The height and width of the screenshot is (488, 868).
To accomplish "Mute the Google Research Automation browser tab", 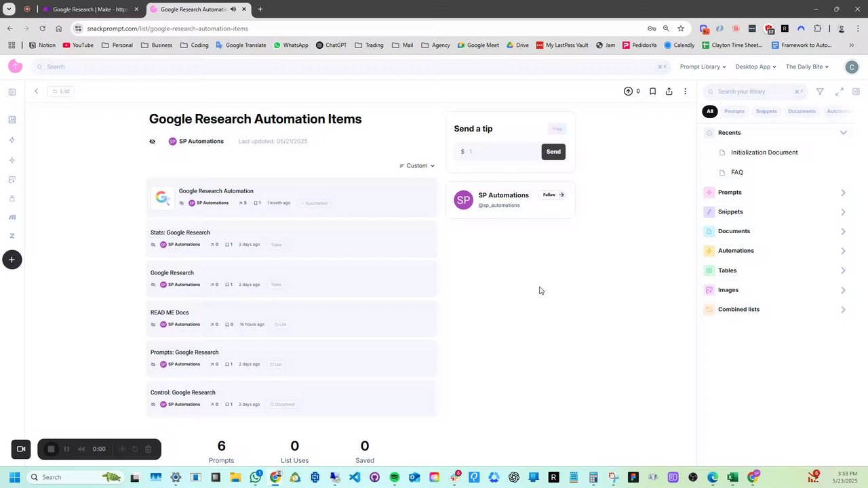I will click(x=233, y=9).
